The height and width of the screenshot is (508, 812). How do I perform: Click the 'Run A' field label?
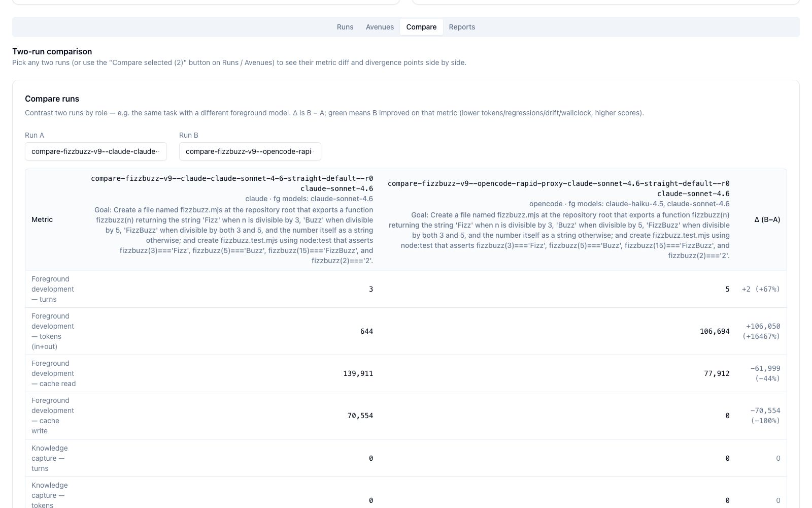35,135
